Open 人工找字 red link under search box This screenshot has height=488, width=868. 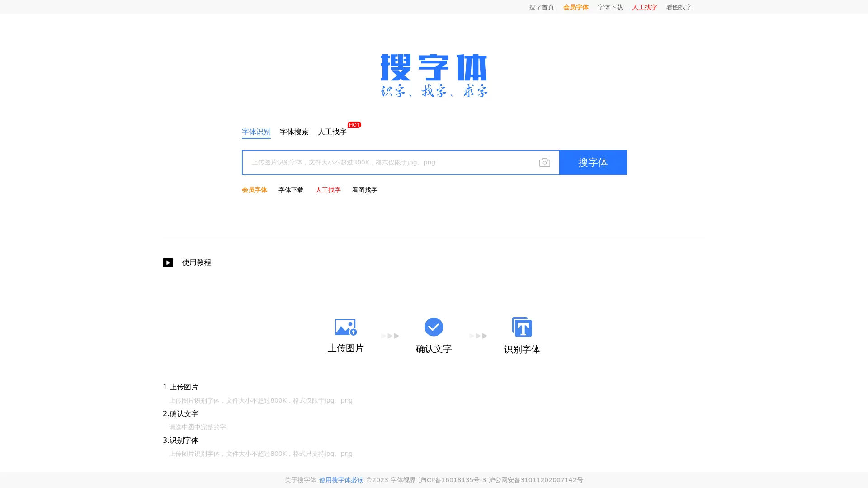(328, 190)
